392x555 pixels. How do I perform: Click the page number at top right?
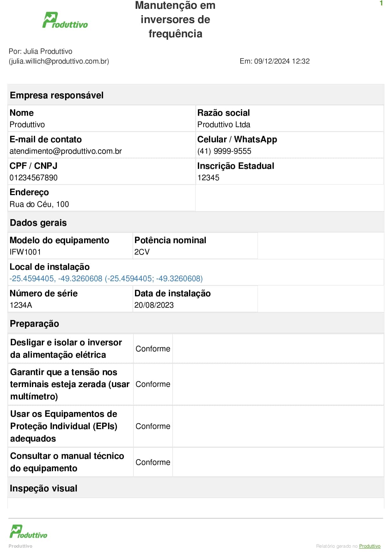point(381,3)
